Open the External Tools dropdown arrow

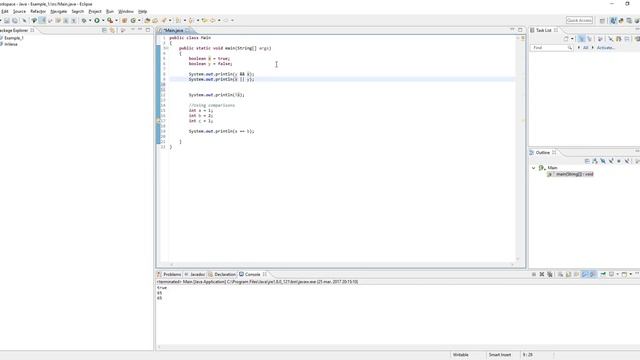pyautogui.click(x=116, y=20)
